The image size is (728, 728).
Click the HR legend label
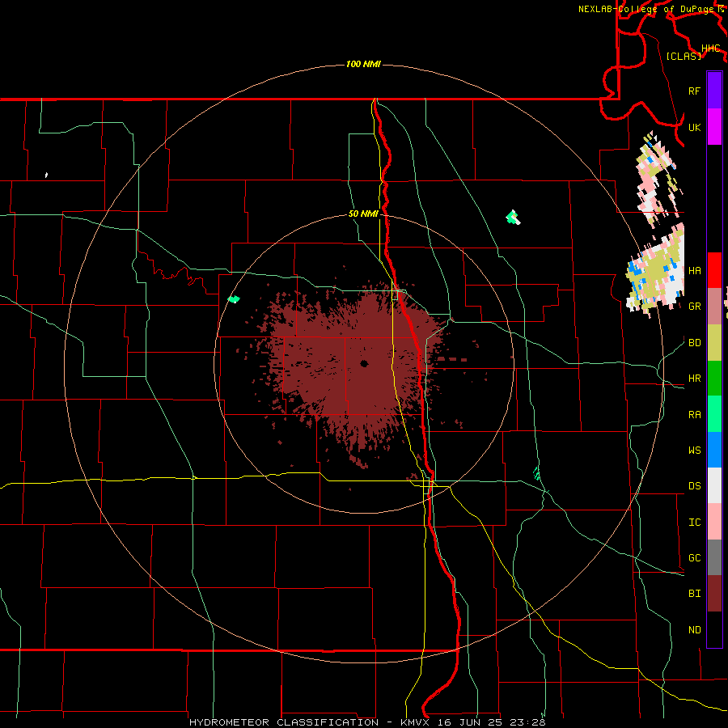click(x=694, y=379)
